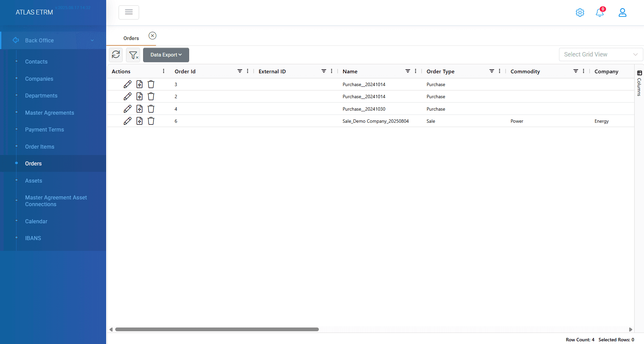Go to Companies in sidebar
Screen dimensions: 644x344
[39, 79]
